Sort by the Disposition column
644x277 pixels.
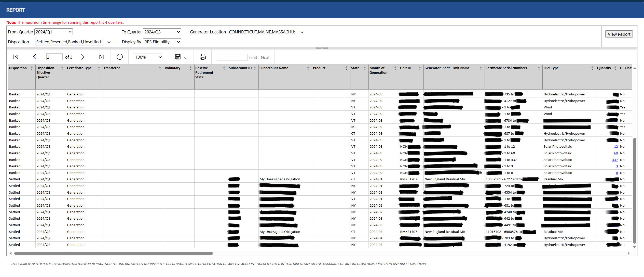click(32, 68)
